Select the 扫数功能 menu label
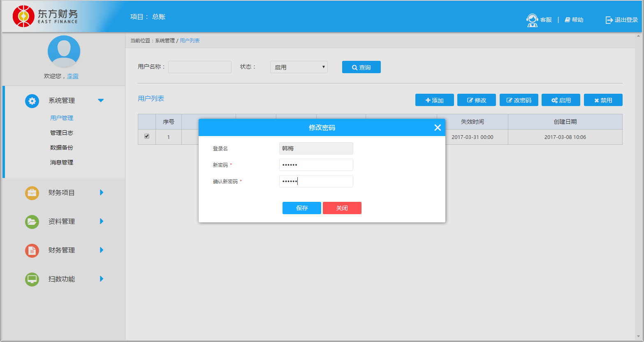This screenshot has width=644, height=342. (62, 279)
